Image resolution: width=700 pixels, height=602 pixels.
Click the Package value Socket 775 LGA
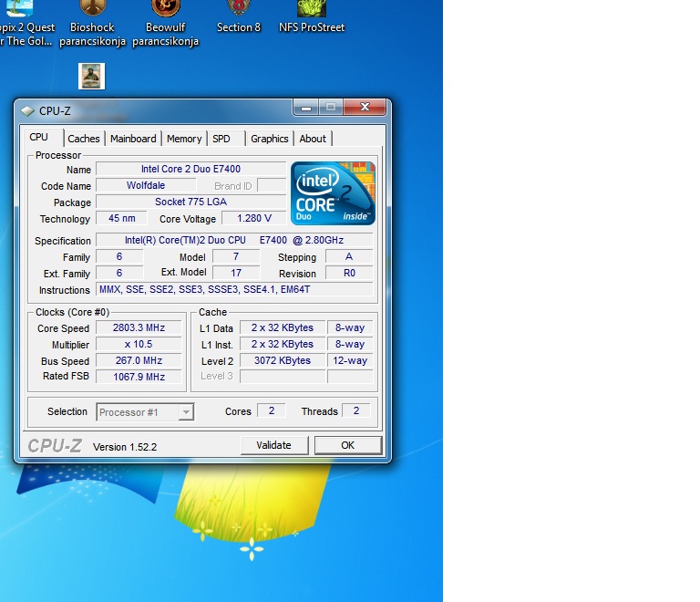191,202
